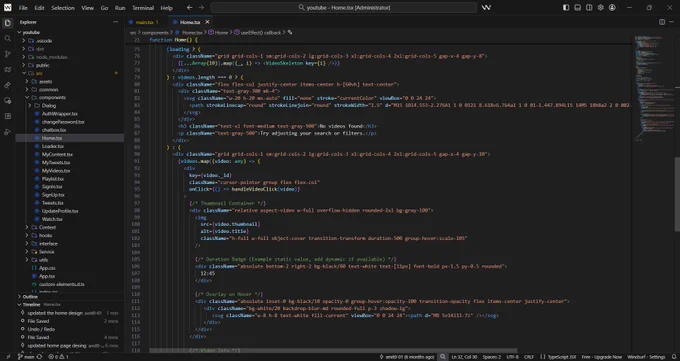Click the Windsurf logo next to search bar
680x361 pixels.
pos(486,7)
